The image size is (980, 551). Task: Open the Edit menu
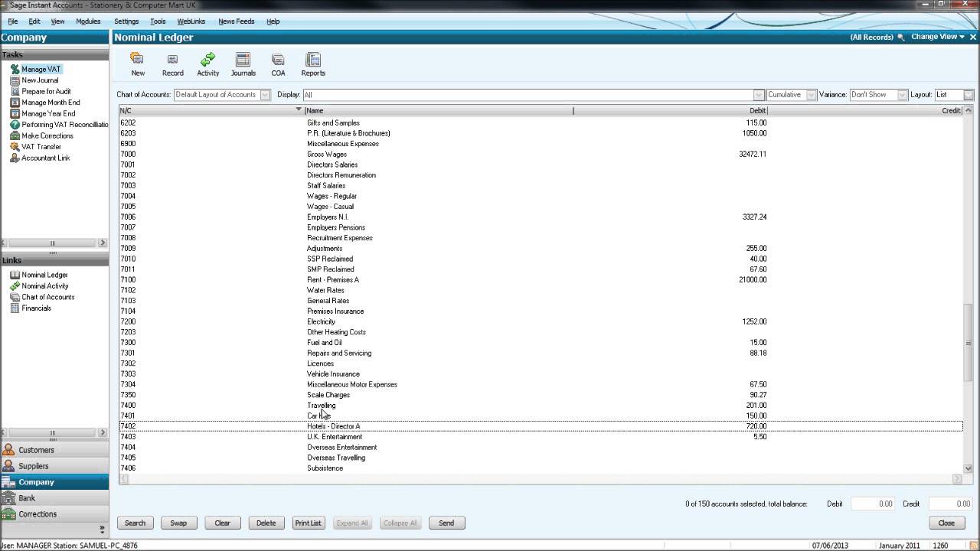[x=34, y=21]
